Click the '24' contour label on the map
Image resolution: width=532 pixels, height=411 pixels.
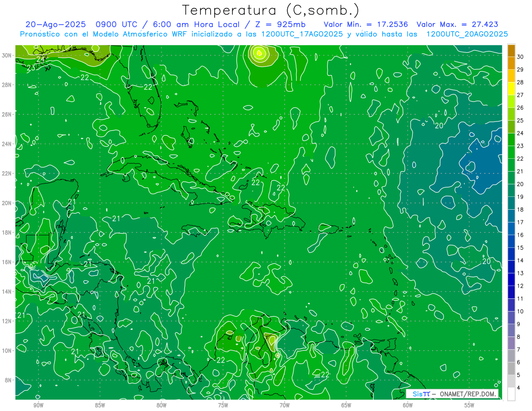(x=40, y=59)
